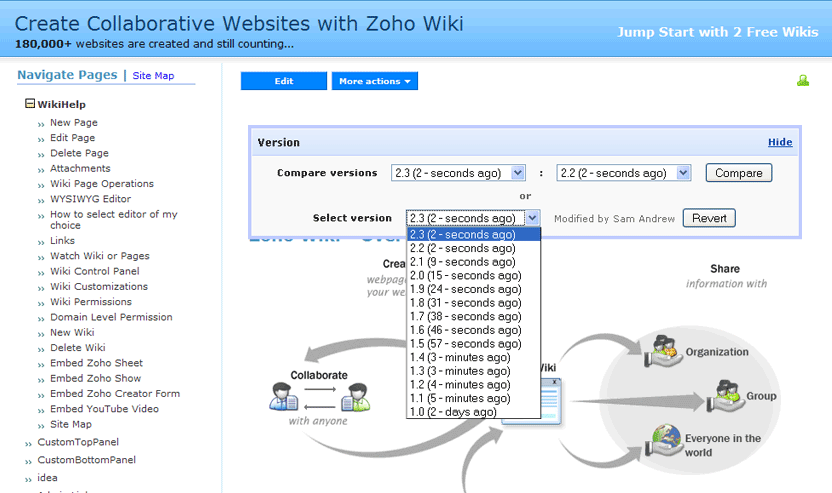
Task: Open Wiki Permissions page
Action: (x=91, y=302)
